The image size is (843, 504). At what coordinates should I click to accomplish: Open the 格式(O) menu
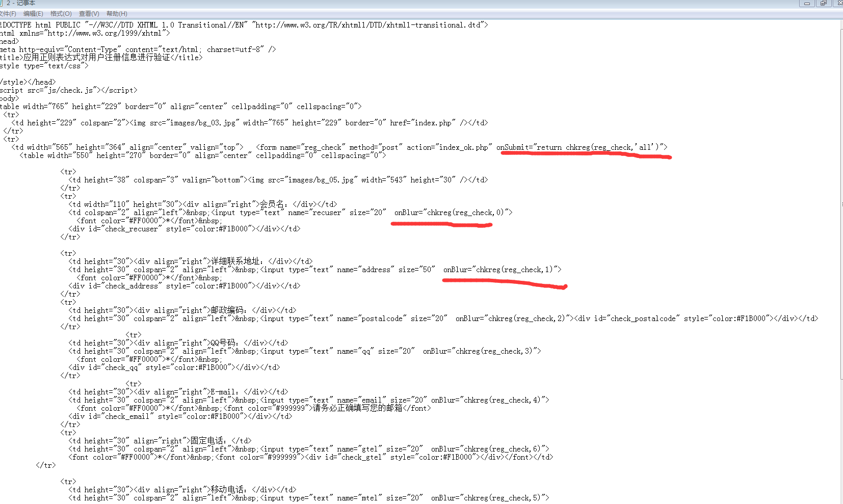(x=61, y=14)
